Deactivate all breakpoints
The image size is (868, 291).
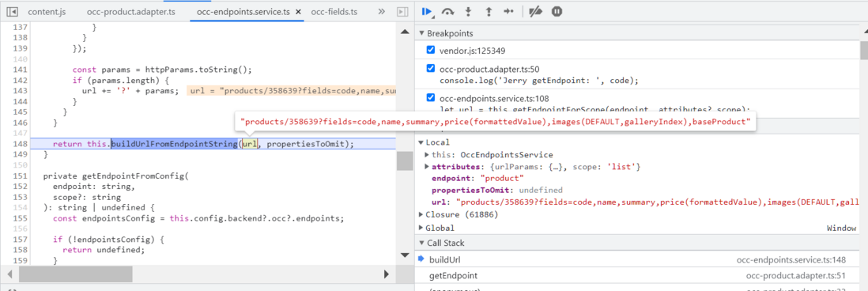click(x=535, y=12)
